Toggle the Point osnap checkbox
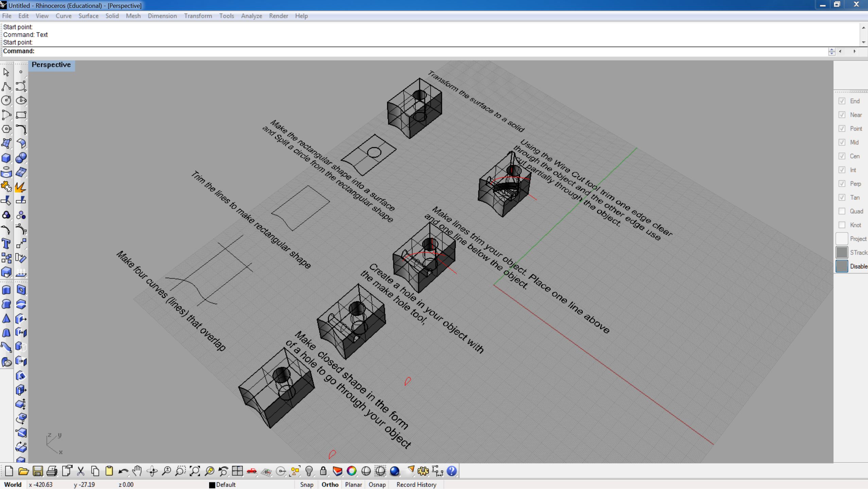This screenshot has height=489, width=868. 842,129
